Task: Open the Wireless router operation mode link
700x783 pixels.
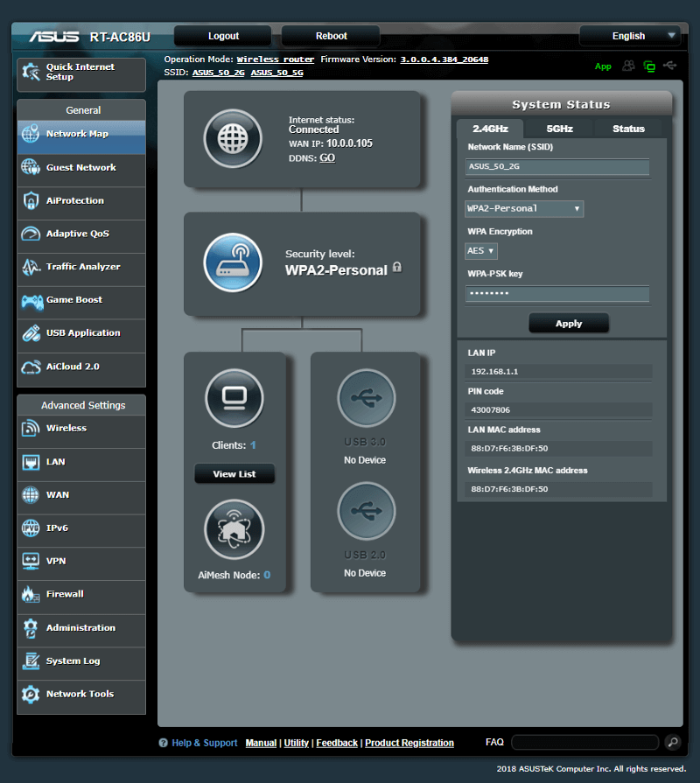Action: point(275,59)
